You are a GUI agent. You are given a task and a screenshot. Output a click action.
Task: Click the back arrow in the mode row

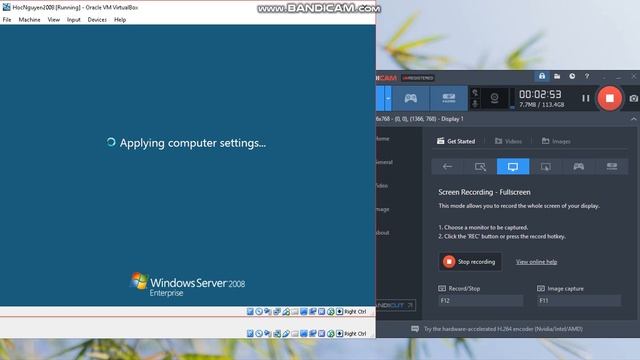[447, 167]
